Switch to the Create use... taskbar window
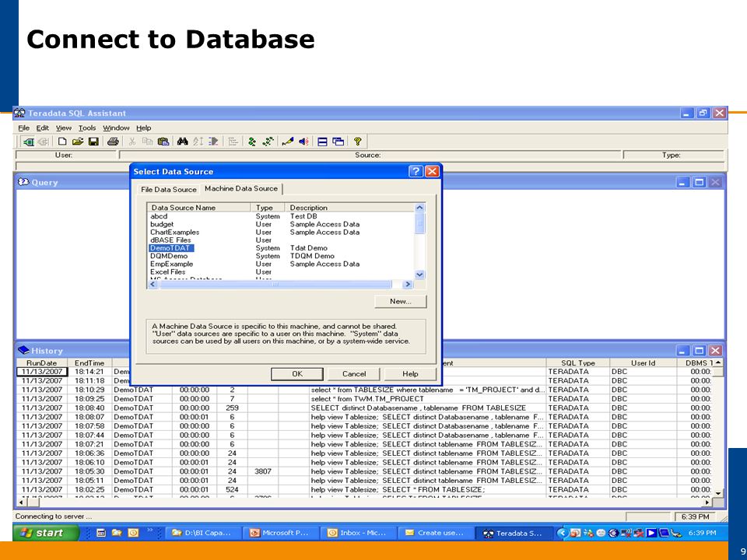 pos(436,533)
